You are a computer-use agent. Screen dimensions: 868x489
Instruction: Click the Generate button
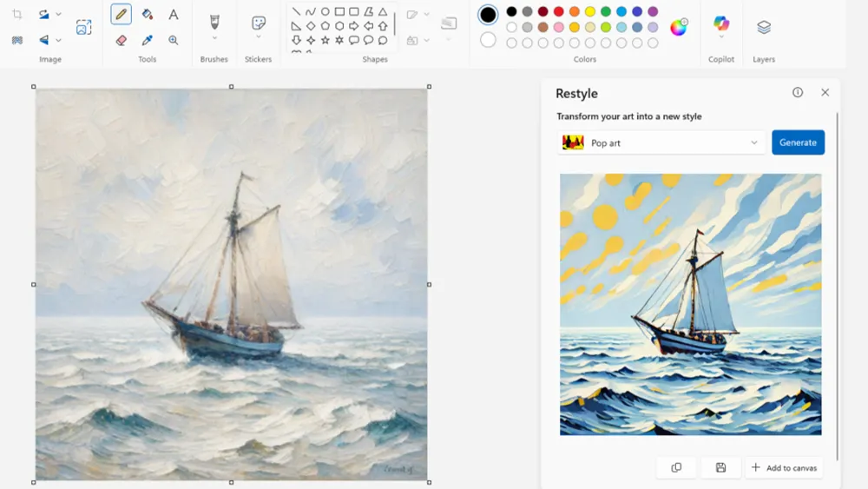click(798, 142)
